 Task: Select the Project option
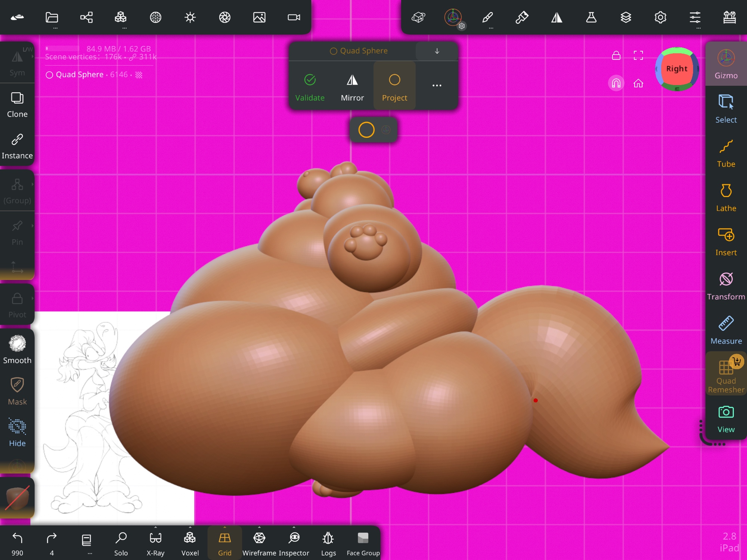394,86
